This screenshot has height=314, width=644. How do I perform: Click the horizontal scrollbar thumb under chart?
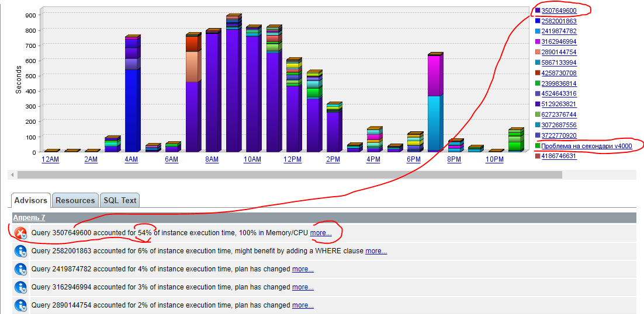(x=289, y=175)
